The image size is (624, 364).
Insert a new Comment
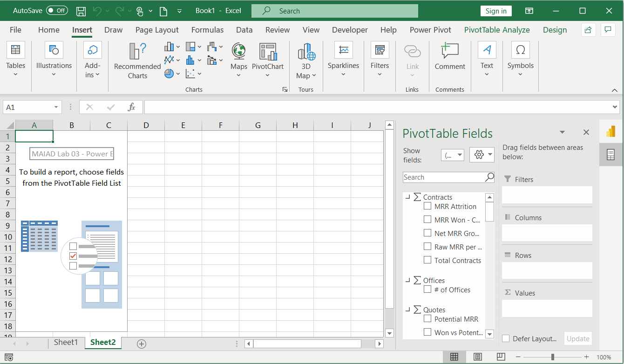click(x=450, y=56)
